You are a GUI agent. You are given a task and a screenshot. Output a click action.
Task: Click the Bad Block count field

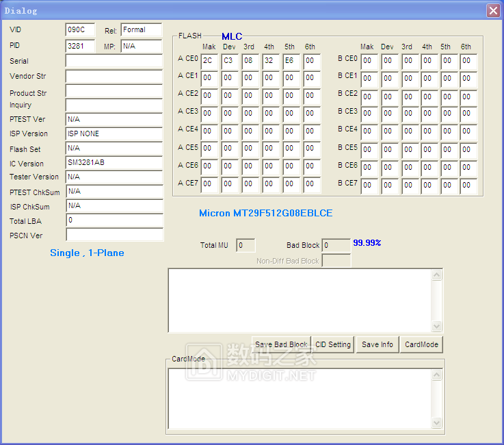[x=336, y=245]
